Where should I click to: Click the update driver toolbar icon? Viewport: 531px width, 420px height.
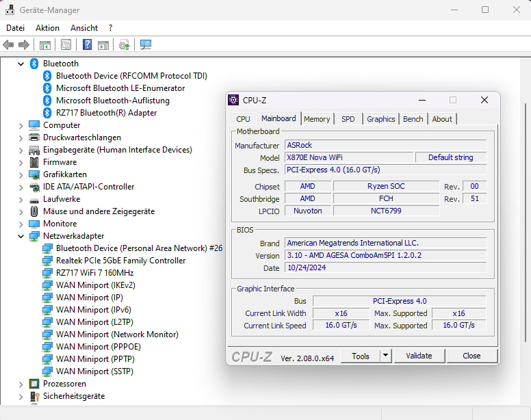coord(125,45)
